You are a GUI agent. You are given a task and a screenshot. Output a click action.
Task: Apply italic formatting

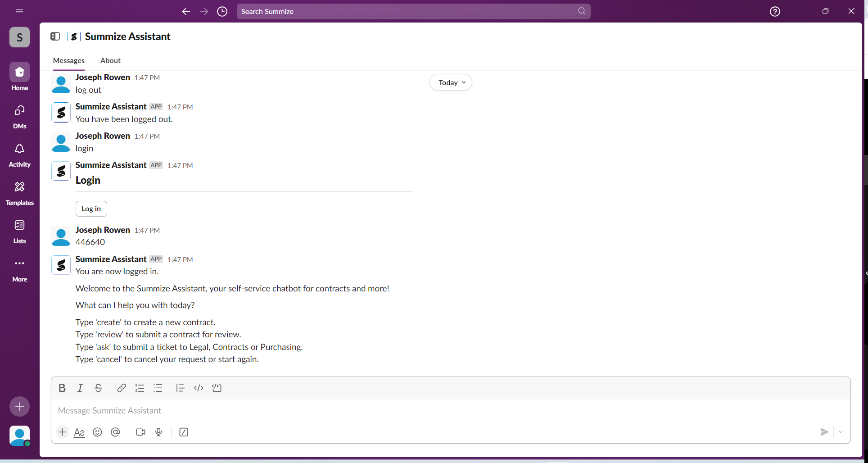(x=80, y=388)
